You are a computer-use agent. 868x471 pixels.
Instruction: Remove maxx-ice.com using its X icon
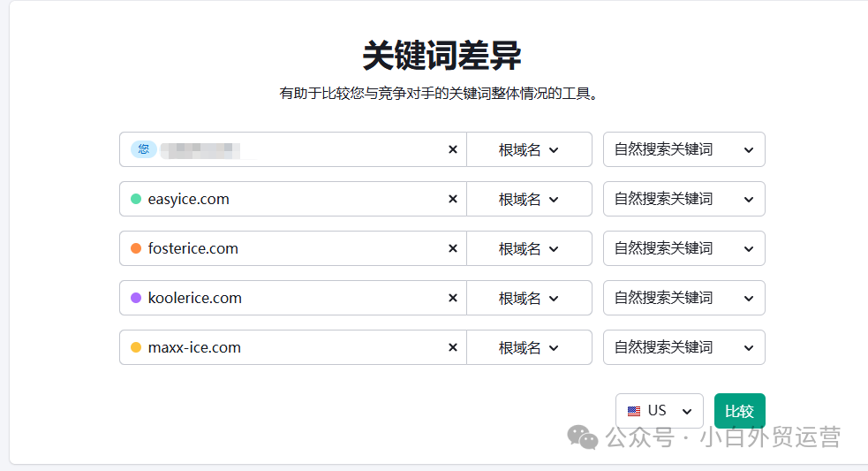tap(453, 347)
